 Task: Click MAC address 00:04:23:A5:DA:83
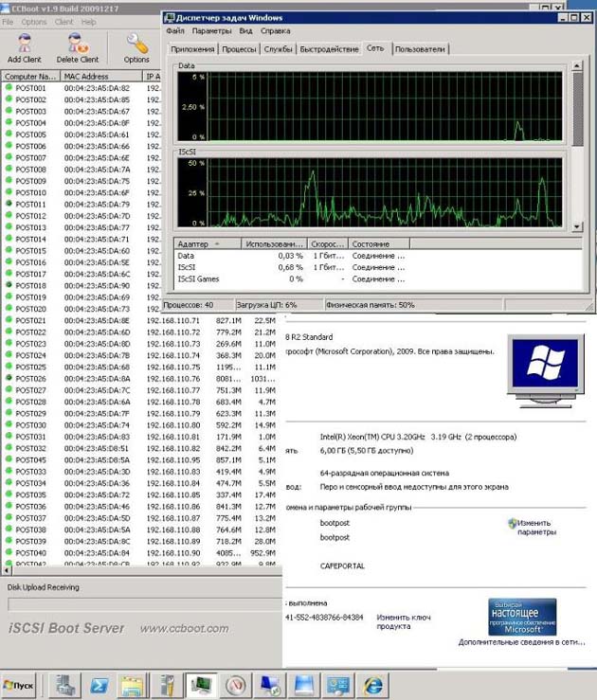(x=97, y=437)
